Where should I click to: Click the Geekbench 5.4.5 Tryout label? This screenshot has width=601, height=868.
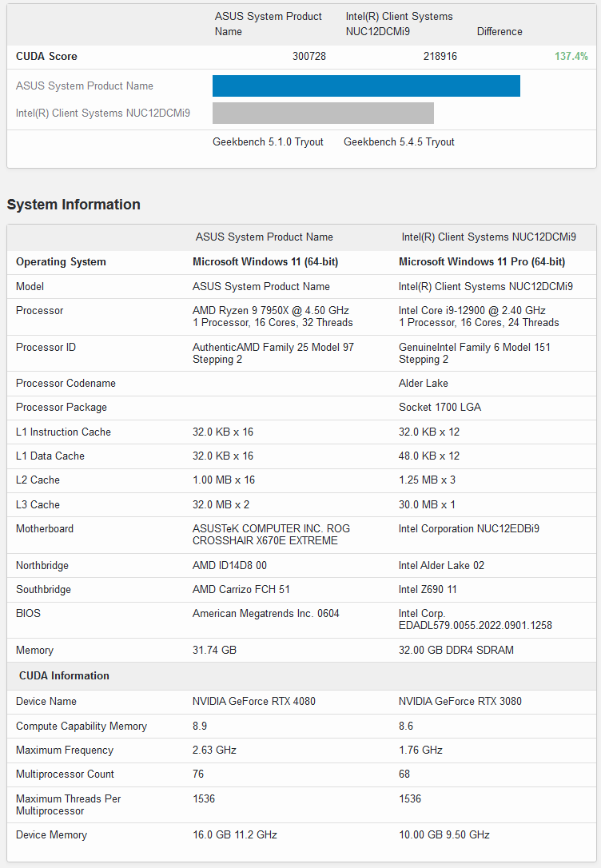click(x=399, y=142)
